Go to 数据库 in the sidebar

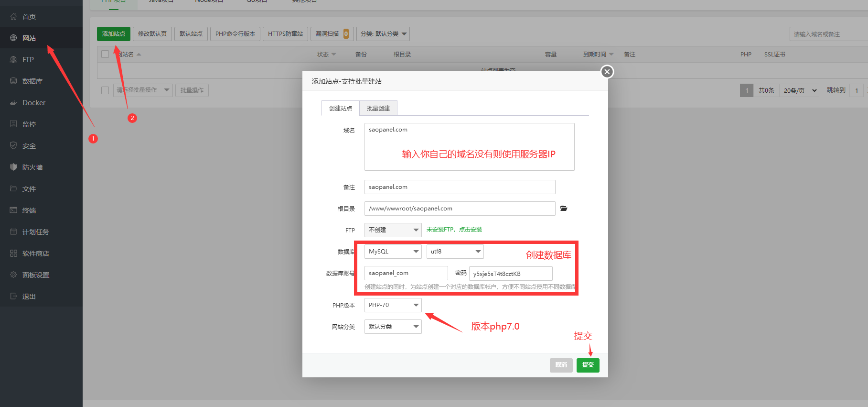click(32, 81)
